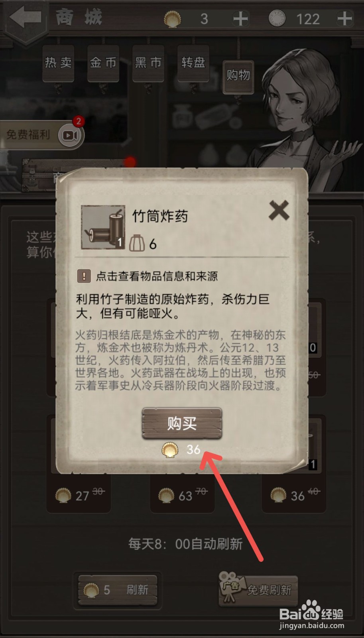Buy the item with the 购买 button
This screenshot has height=638, width=364.
(x=182, y=423)
